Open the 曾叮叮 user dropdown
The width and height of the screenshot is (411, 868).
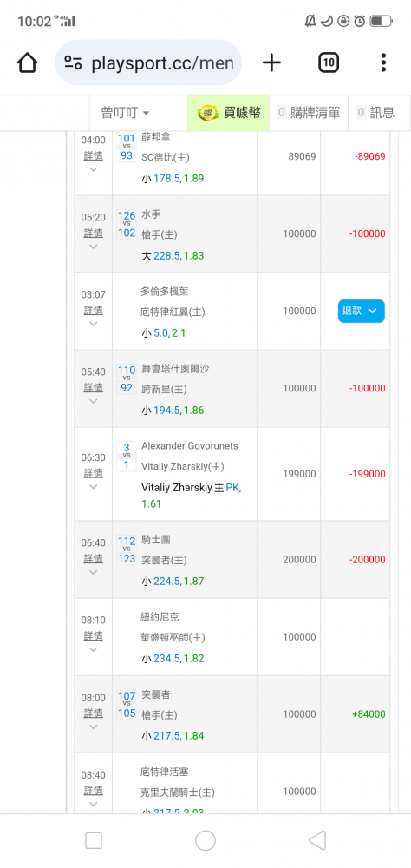tap(125, 113)
